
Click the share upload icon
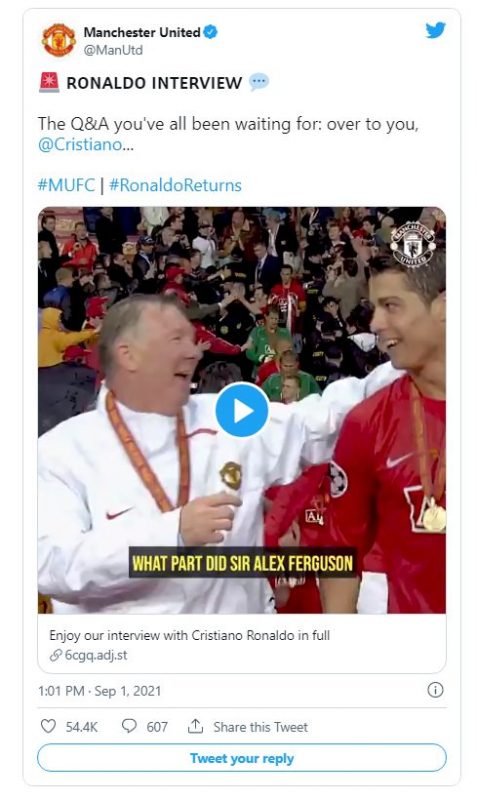coord(195,726)
